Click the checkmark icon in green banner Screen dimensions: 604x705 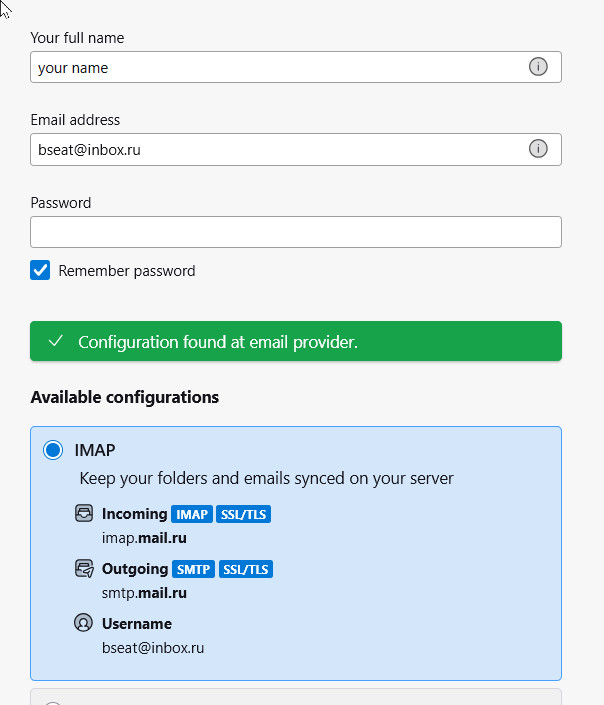[55, 342]
